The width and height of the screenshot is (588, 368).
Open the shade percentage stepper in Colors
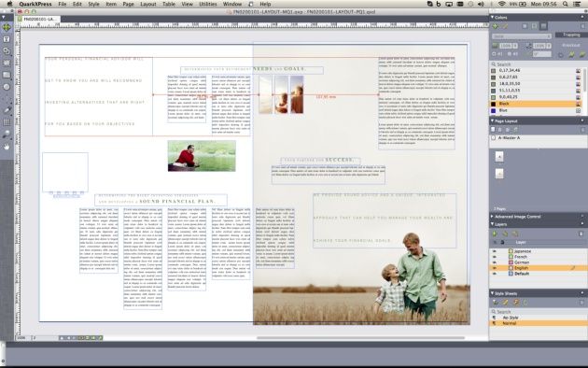click(515, 46)
